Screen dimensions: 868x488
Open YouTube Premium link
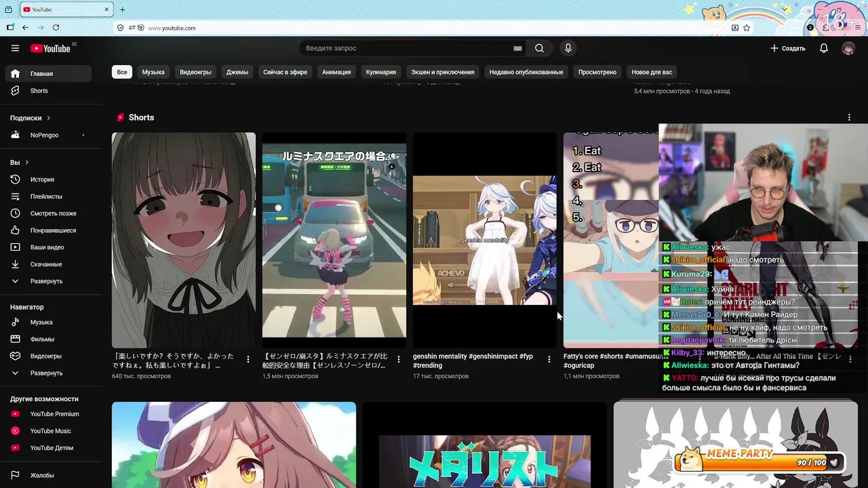[x=47, y=414]
